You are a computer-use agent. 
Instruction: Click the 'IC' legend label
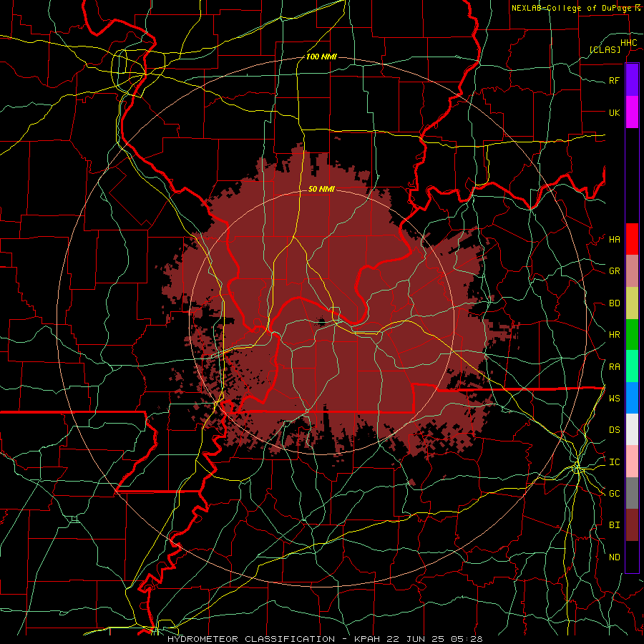click(x=615, y=462)
